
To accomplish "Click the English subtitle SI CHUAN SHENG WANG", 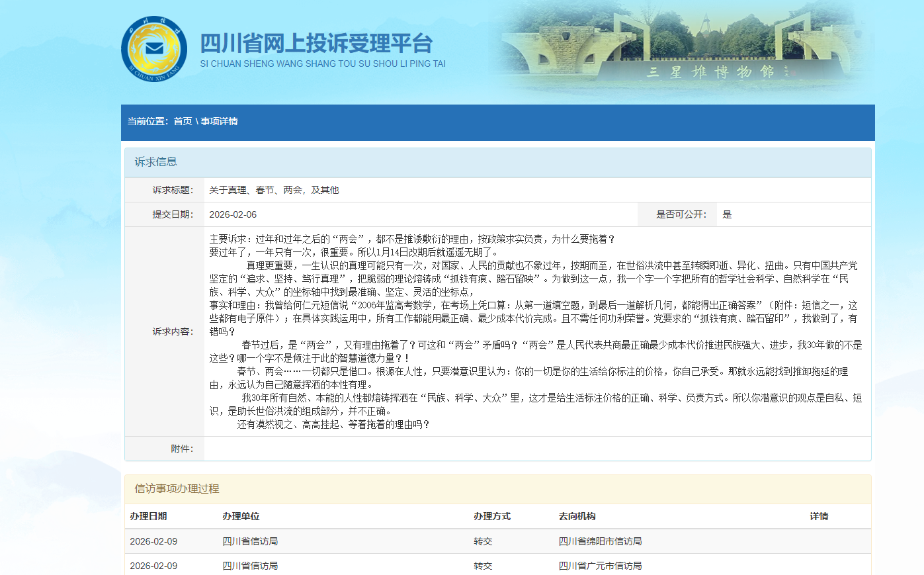I will coord(323,64).
